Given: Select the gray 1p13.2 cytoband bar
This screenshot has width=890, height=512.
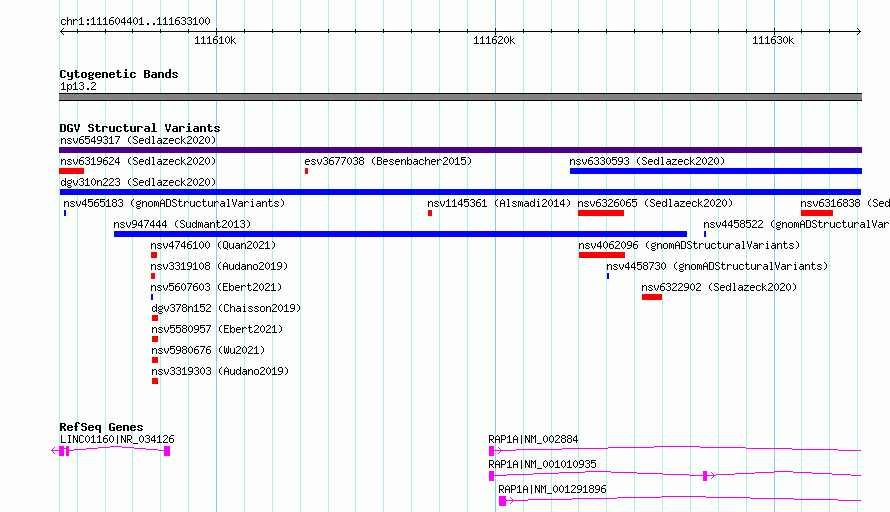Looking at the screenshot, I should [x=460, y=97].
